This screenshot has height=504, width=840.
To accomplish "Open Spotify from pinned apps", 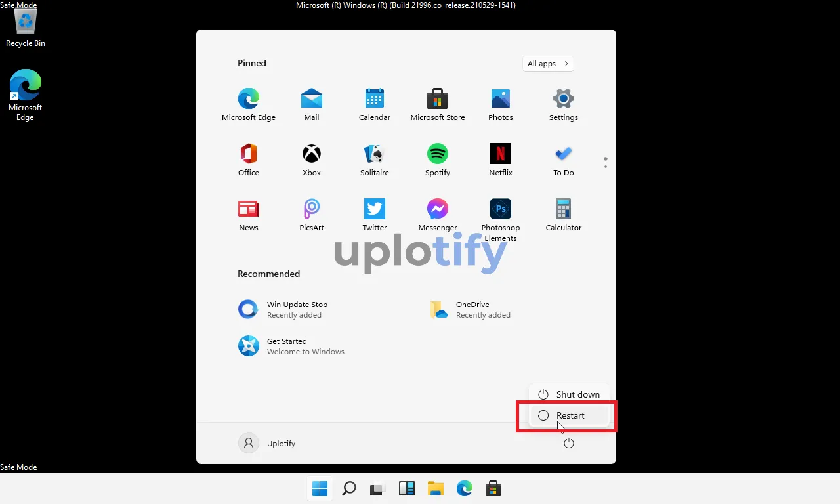I will pos(438,160).
